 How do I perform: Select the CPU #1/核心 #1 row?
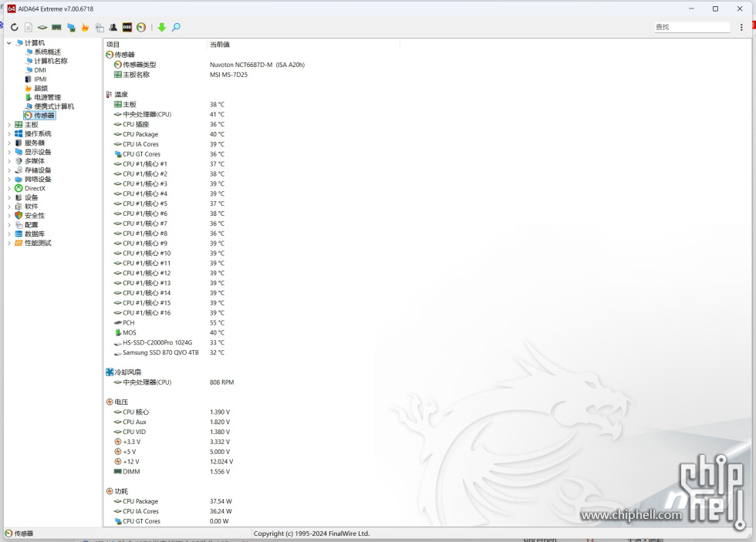[169, 164]
